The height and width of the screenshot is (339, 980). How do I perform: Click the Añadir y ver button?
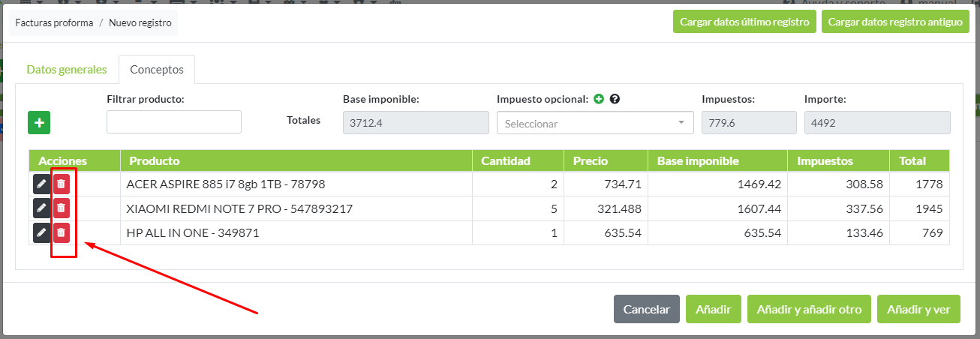[918, 309]
